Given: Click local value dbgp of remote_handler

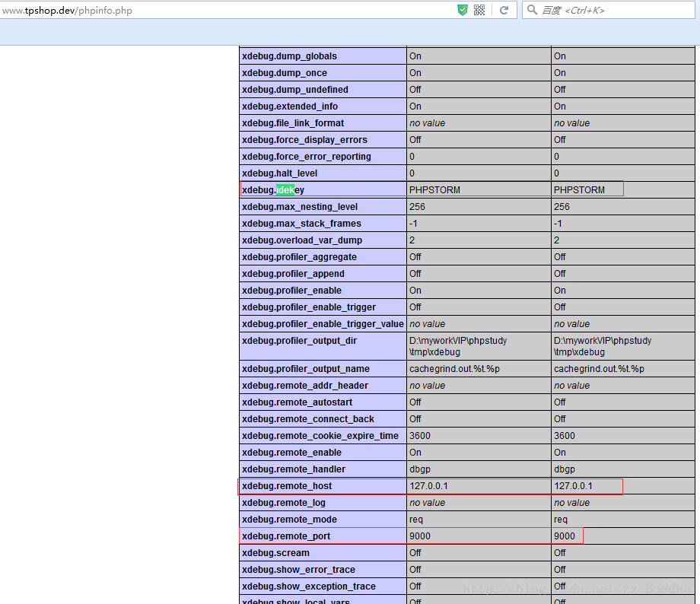Looking at the screenshot, I should pyautogui.click(x=420, y=469).
